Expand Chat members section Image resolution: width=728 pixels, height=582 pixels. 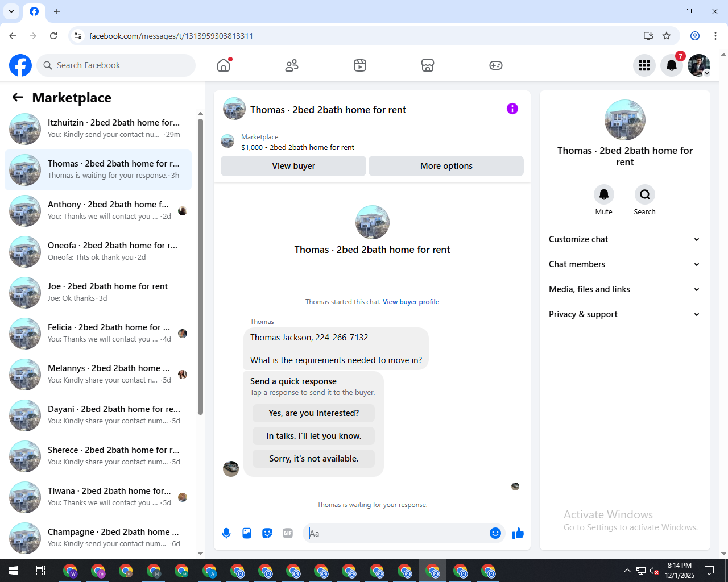pyautogui.click(x=624, y=264)
